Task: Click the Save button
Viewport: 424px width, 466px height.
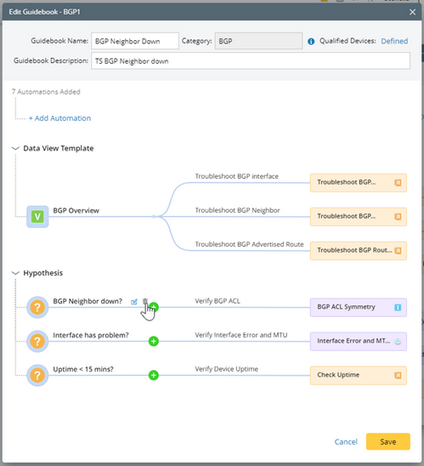Action: click(x=388, y=442)
